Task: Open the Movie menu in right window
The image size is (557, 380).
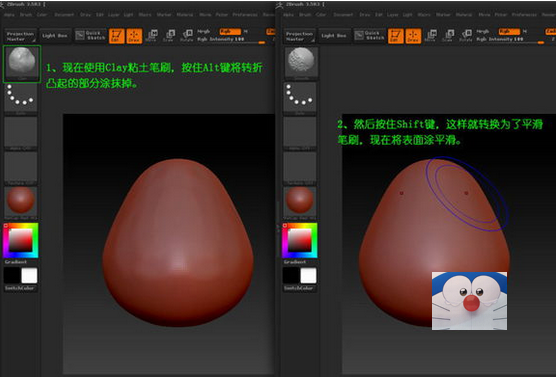Action: pyautogui.click(x=484, y=15)
